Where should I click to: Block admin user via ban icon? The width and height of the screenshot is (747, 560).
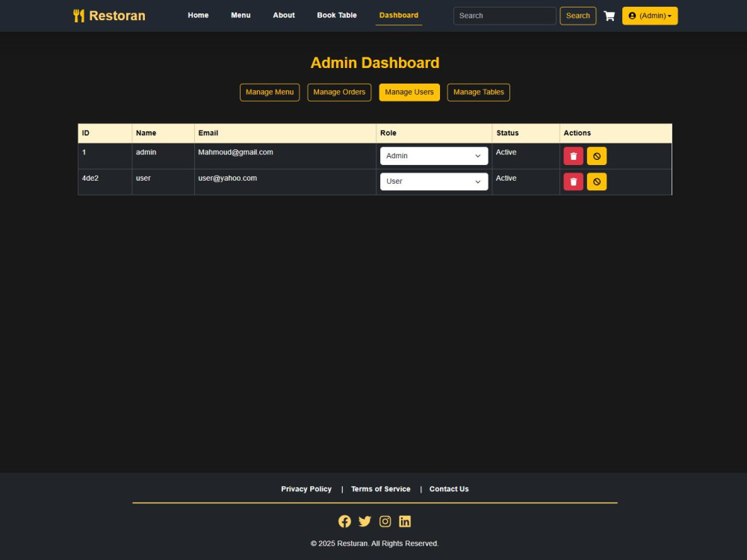(x=596, y=156)
